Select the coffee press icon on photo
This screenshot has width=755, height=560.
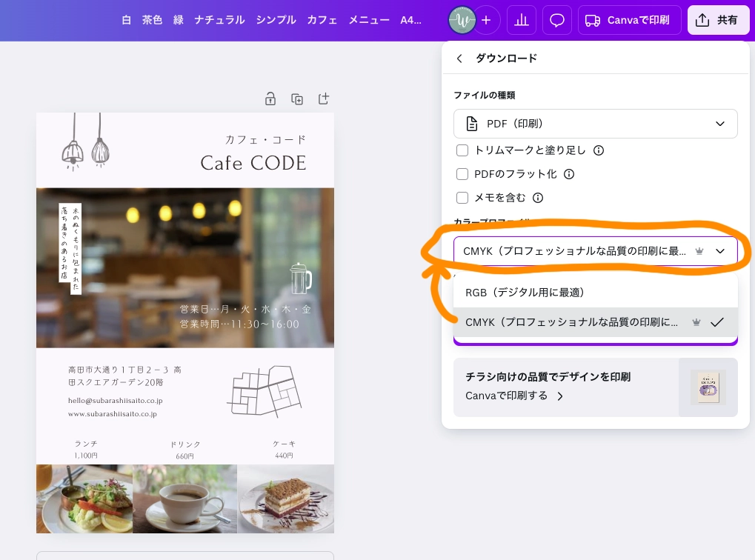point(301,279)
